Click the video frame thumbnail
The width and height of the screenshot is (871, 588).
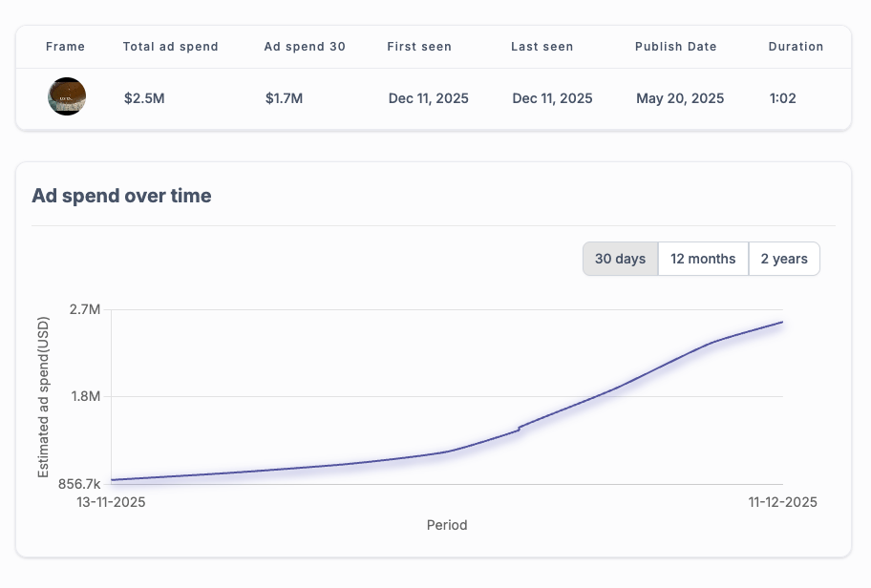[x=67, y=97]
